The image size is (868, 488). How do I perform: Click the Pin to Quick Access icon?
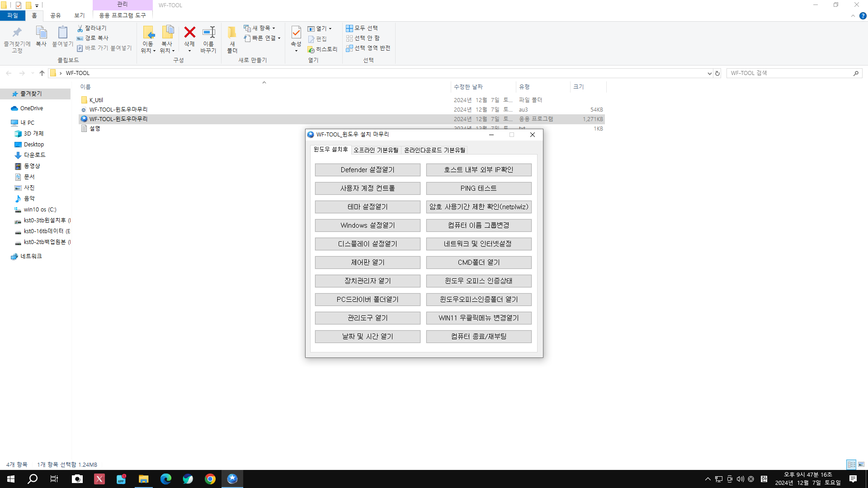click(x=17, y=33)
